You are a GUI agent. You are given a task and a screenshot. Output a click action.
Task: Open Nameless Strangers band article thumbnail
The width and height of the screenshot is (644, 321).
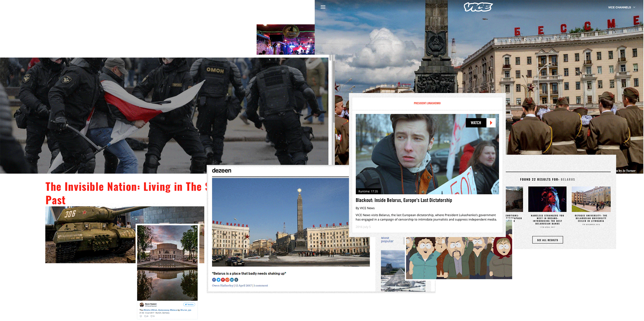[547, 199]
